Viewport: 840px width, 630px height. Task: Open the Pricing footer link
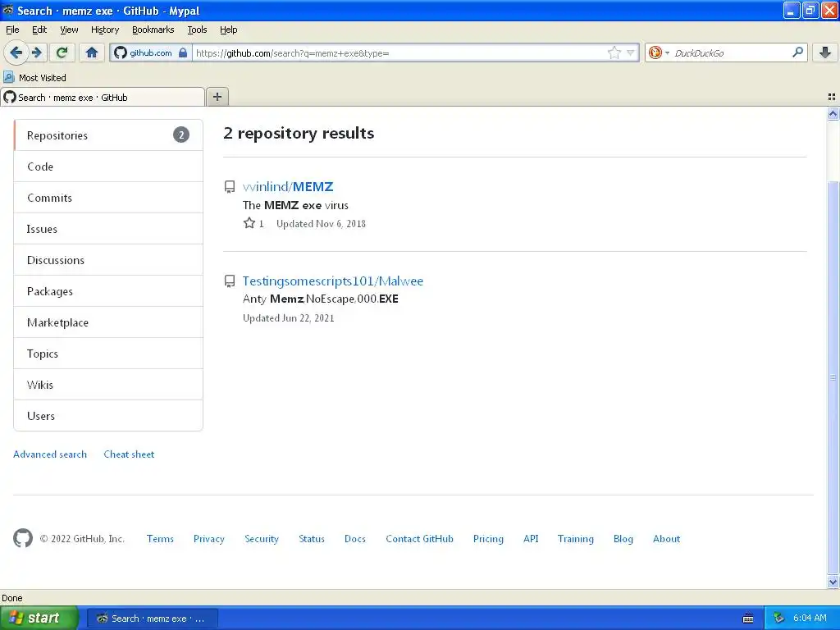(x=488, y=539)
